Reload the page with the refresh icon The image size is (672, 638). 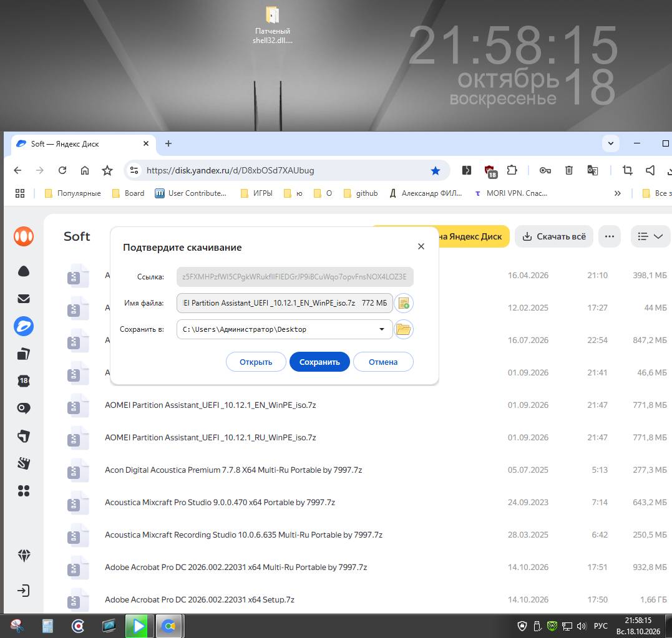[62, 170]
